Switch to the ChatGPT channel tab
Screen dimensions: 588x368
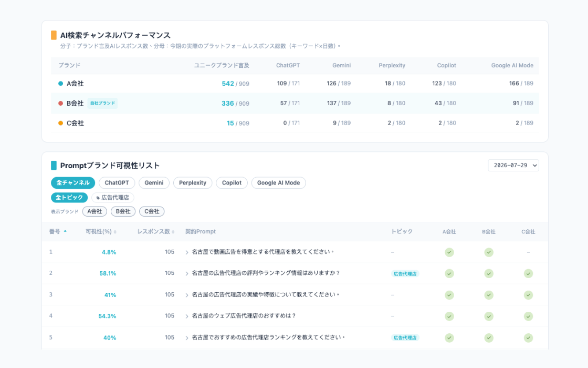[117, 183]
